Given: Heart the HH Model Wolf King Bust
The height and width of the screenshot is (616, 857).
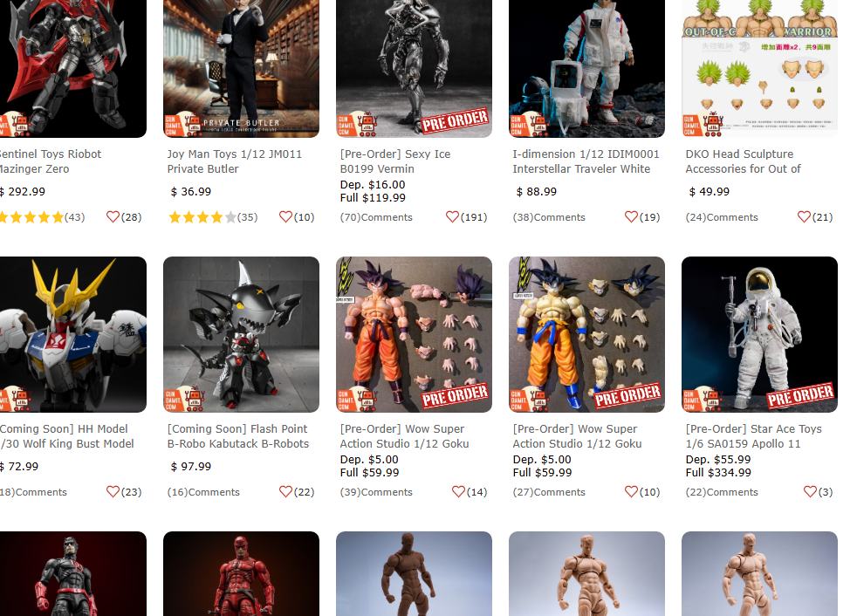Looking at the screenshot, I should (113, 491).
